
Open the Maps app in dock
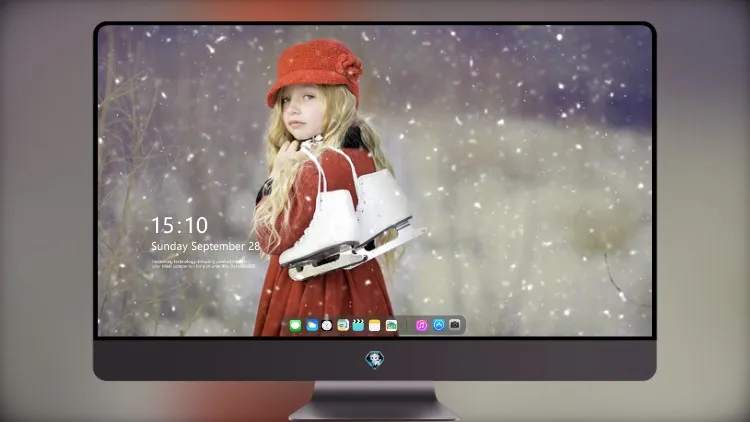(x=343, y=326)
